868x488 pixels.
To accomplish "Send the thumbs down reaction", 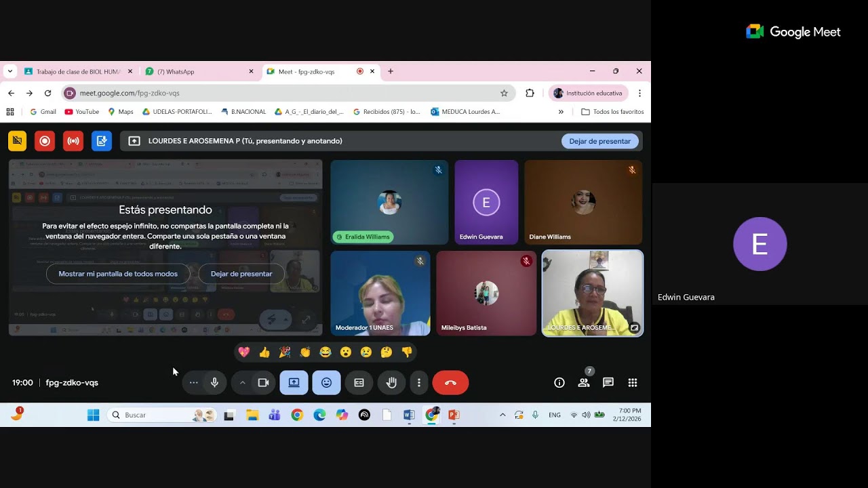I will click(x=407, y=352).
